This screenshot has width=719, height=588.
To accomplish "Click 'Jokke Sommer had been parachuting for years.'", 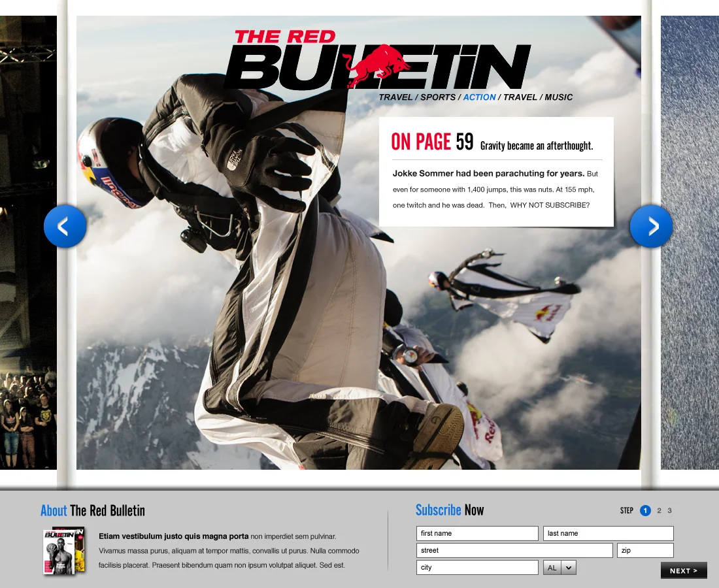I will pos(488,174).
